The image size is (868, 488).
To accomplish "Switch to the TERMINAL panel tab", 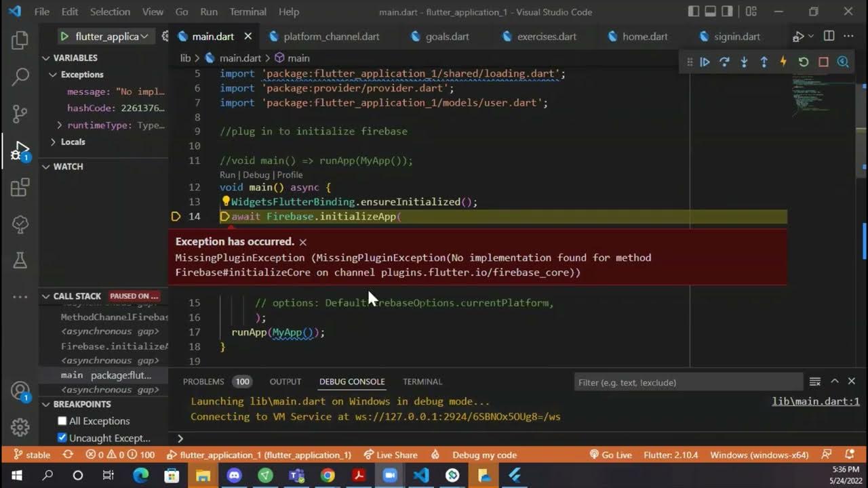I will [x=422, y=382].
